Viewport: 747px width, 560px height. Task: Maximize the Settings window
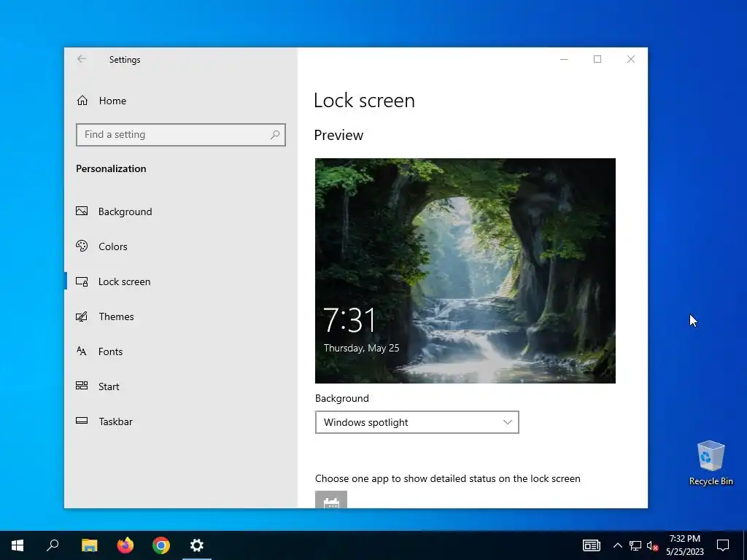point(597,59)
